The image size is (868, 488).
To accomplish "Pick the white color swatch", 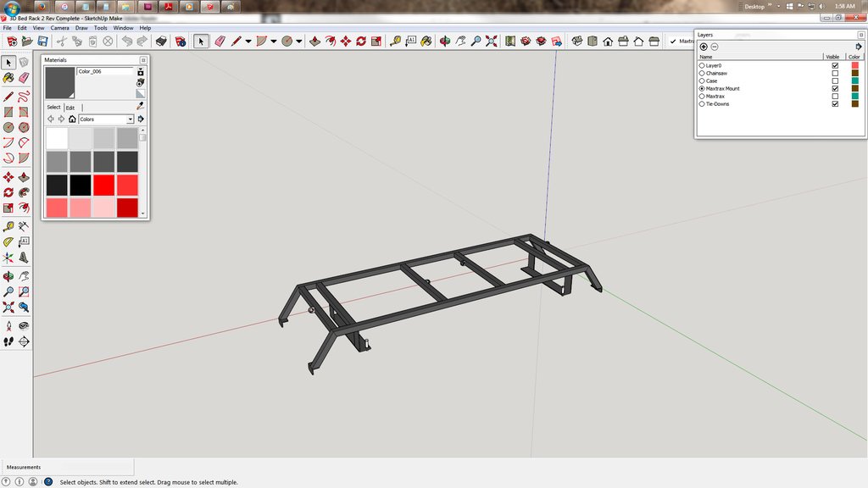I will tap(57, 138).
